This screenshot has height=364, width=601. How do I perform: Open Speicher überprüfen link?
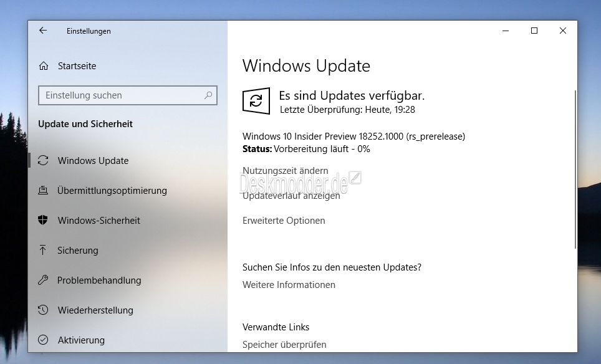[x=284, y=345]
